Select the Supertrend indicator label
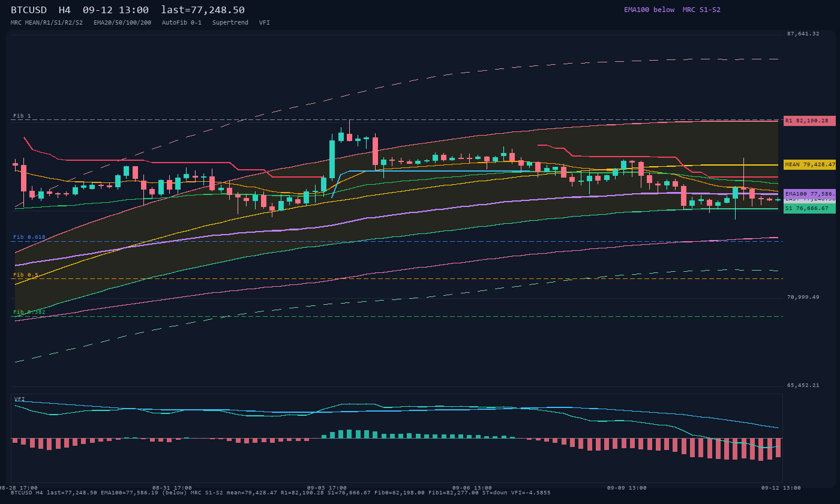Viewport: 840px width, 504px height. coord(230,22)
